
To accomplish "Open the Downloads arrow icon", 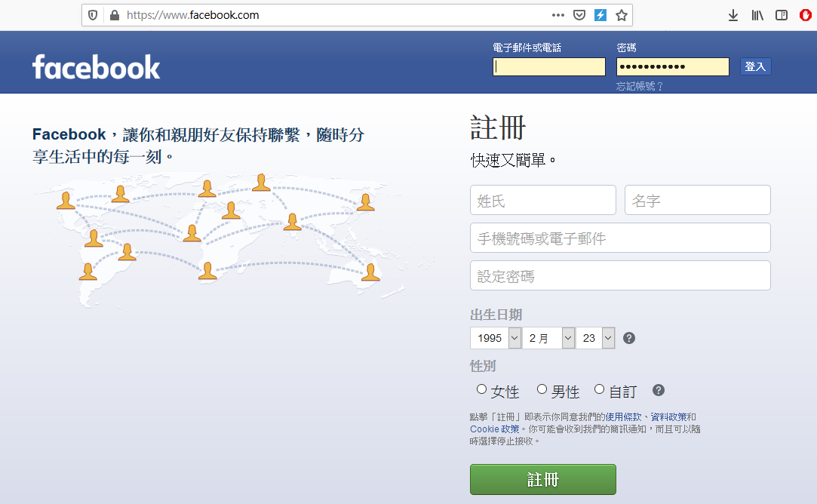I will pos(733,15).
